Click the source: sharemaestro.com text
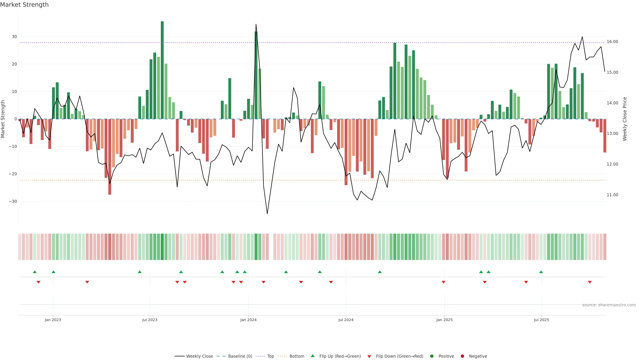 point(609,305)
